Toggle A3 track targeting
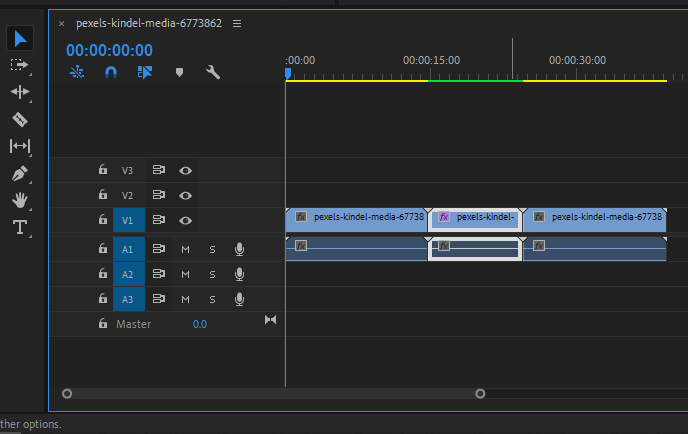 tap(129, 299)
